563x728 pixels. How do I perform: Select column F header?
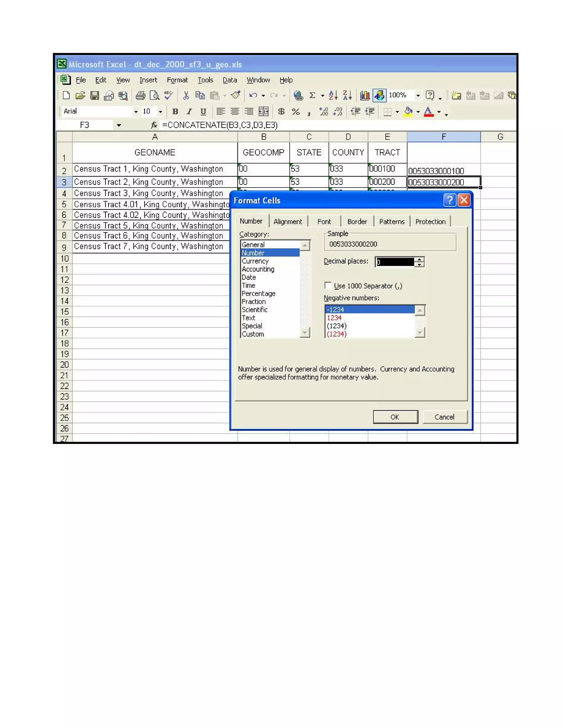(x=444, y=137)
